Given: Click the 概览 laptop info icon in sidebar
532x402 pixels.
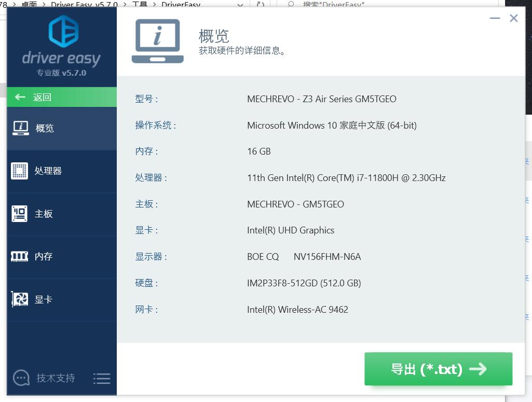Looking at the screenshot, I should pyautogui.click(x=21, y=128).
